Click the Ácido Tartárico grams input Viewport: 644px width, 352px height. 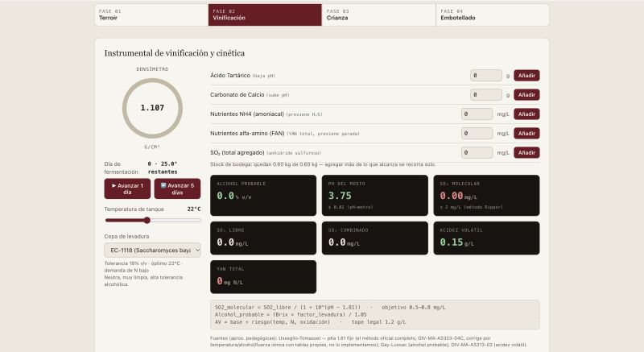click(486, 76)
